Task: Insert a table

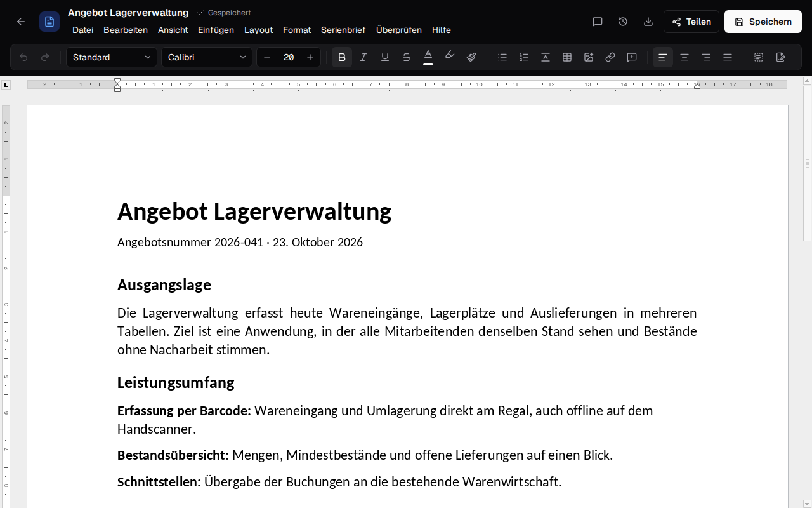Action: click(567, 57)
